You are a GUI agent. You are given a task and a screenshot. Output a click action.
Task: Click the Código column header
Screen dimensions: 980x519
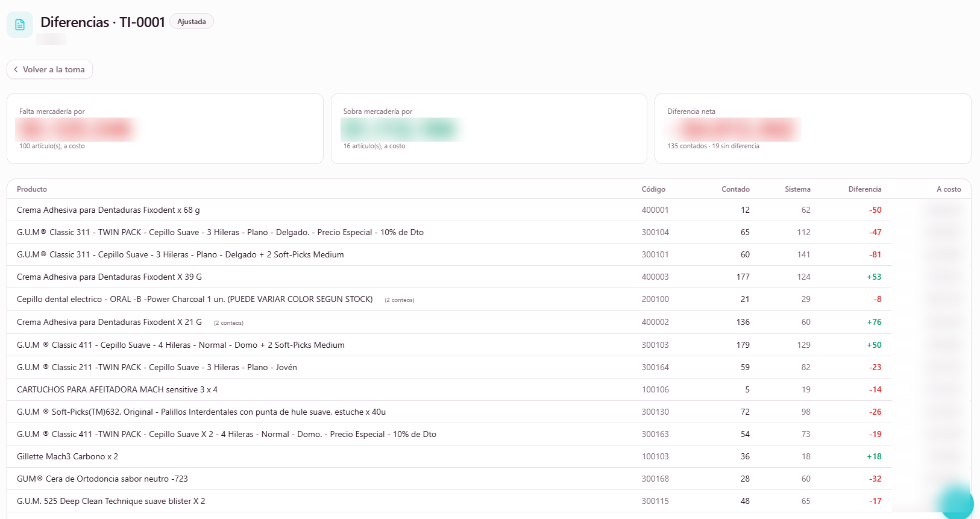coord(653,189)
